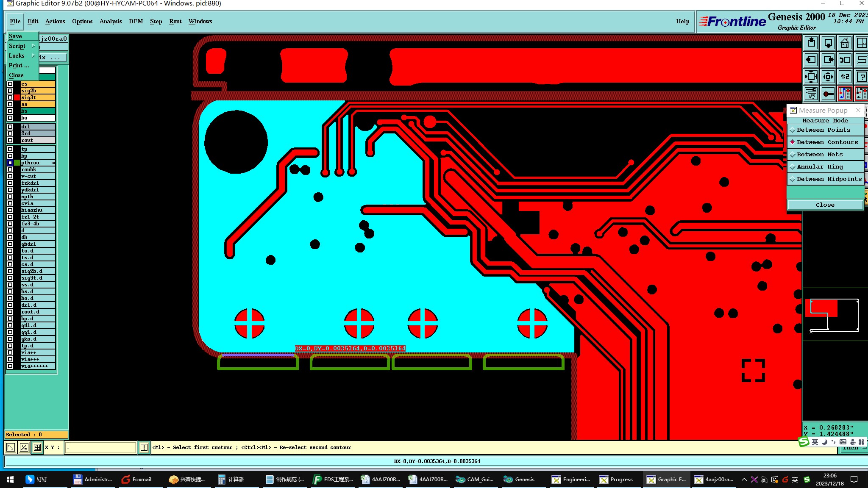The width and height of the screenshot is (868, 488).
Task: Toggle the checkbox for layer sig3t
Action: click(x=10, y=97)
